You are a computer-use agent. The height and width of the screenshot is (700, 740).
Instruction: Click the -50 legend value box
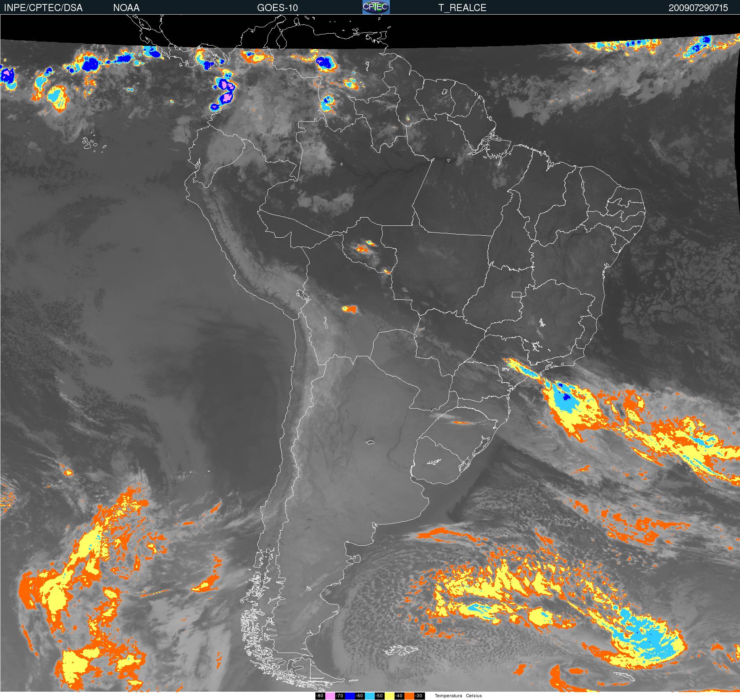pyautogui.click(x=379, y=696)
